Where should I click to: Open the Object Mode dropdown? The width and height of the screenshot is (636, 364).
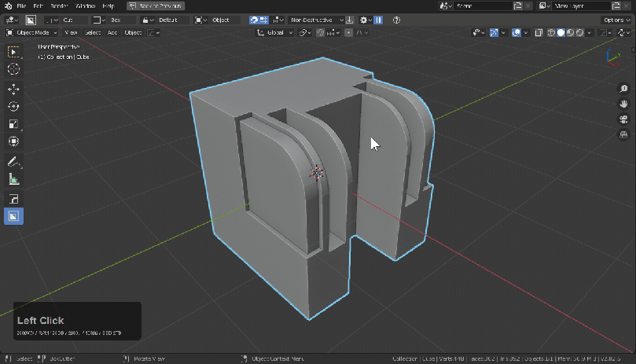click(31, 33)
